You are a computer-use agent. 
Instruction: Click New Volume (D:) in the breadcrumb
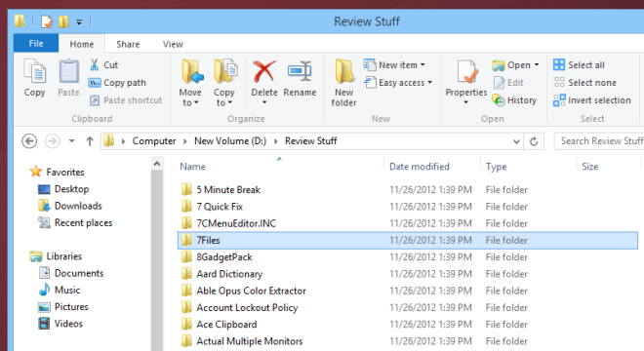click(x=230, y=141)
